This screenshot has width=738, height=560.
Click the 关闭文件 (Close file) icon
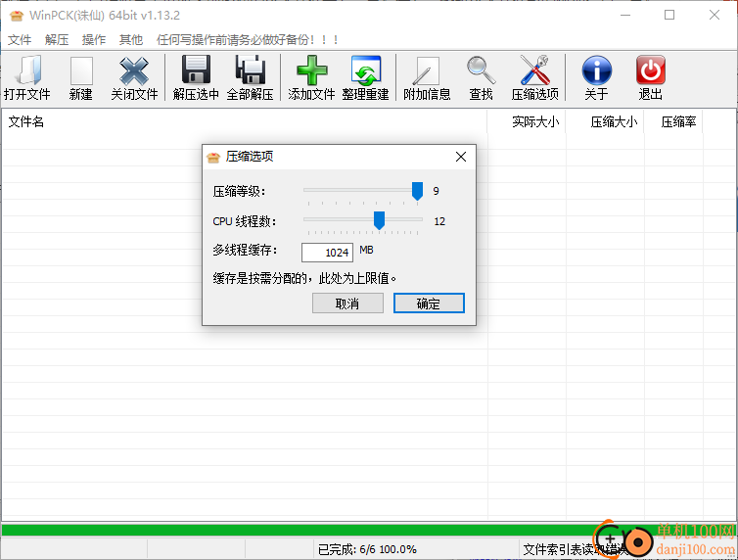(134, 70)
